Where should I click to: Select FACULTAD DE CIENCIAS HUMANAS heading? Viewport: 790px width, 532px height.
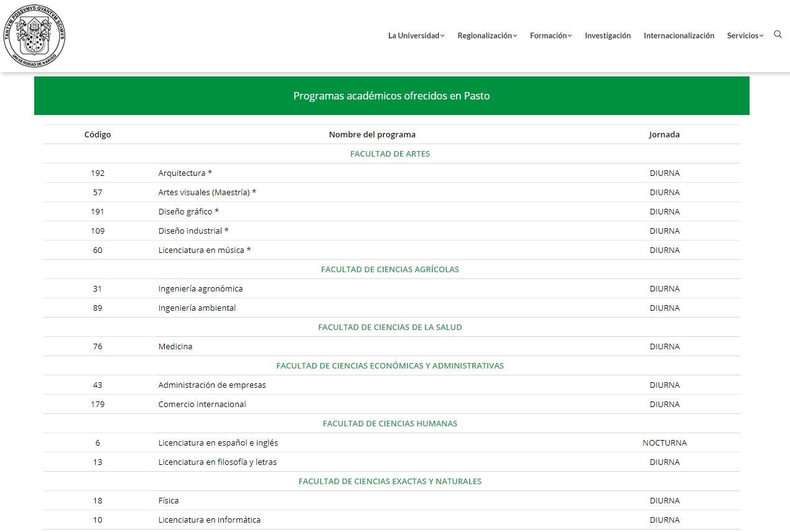coord(390,423)
